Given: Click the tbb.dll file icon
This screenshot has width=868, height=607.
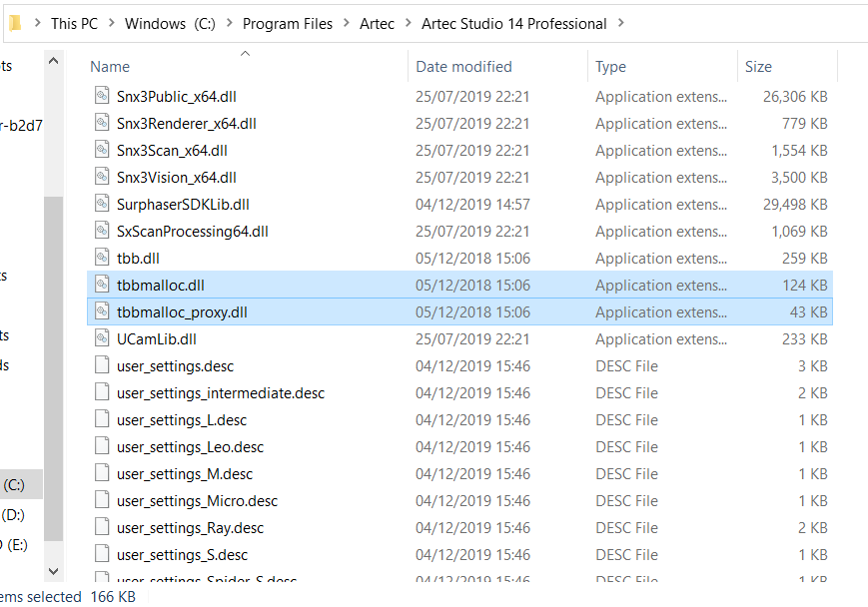Looking at the screenshot, I should pos(102,258).
